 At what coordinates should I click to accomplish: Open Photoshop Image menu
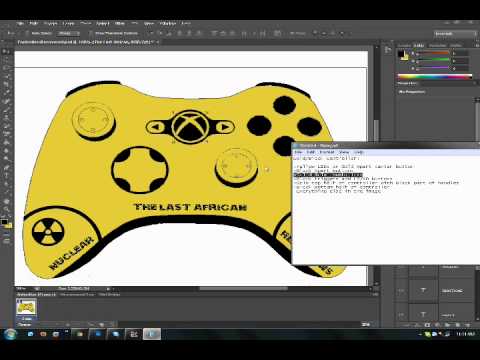(x=51, y=23)
